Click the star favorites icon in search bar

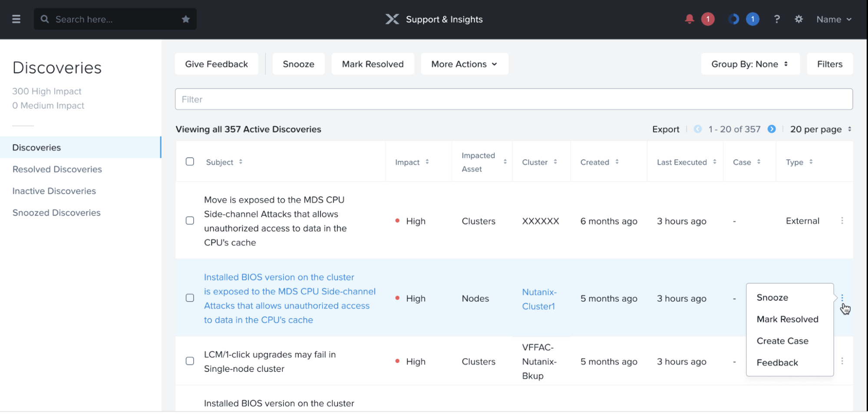tap(185, 19)
